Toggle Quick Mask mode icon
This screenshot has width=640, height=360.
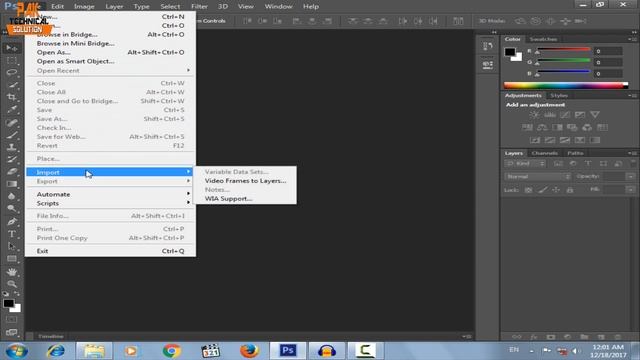[11, 319]
